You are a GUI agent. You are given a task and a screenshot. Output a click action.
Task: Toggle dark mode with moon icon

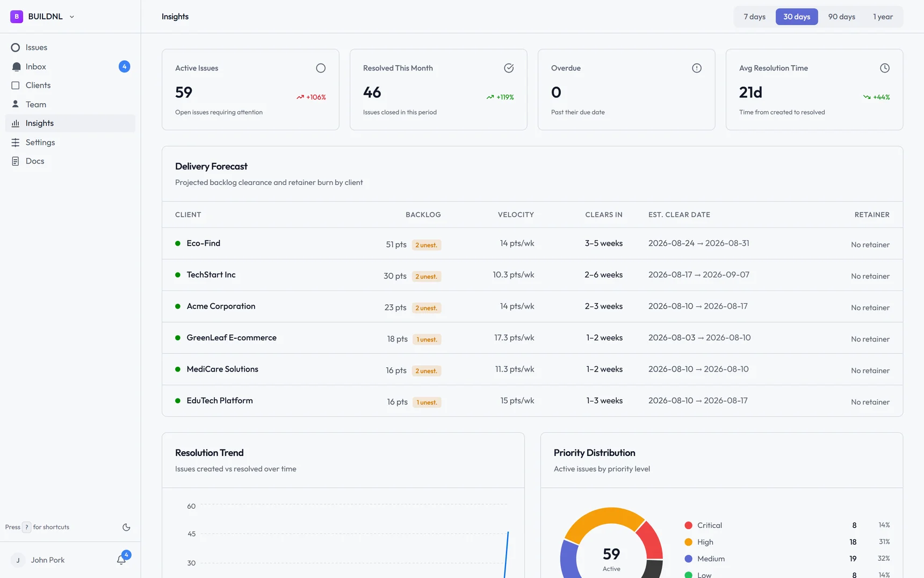point(126,527)
